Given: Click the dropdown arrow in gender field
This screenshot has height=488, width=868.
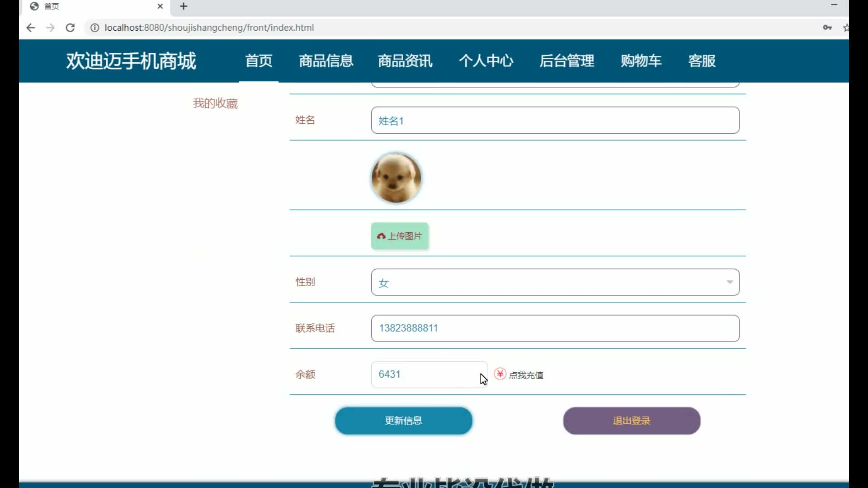Looking at the screenshot, I should click(x=729, y=282).
